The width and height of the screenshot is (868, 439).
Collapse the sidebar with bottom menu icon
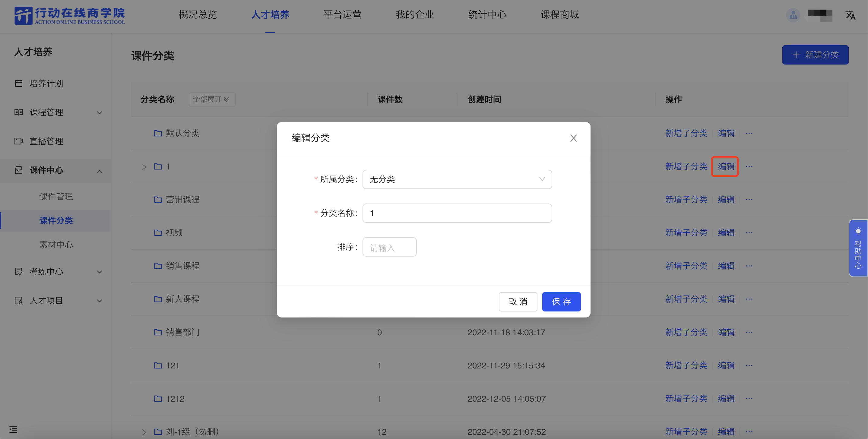[x=13, y=429]
